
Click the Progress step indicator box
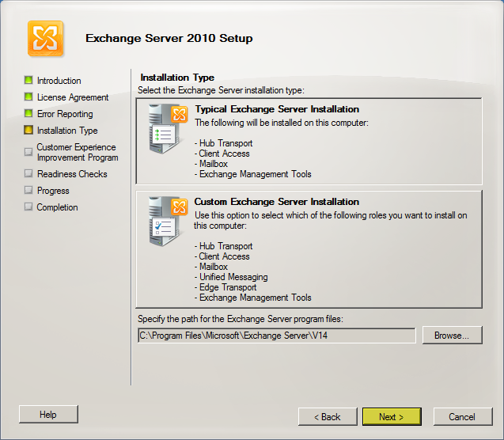pyautogui.click(x=28, y=190)
